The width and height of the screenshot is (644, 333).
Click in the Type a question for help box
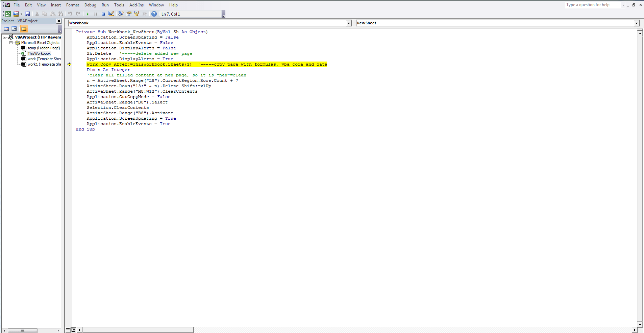[593, 5]
